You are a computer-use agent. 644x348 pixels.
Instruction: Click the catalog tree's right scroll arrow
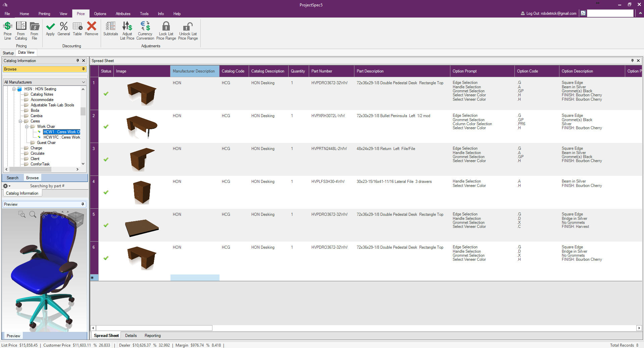[78, 169]
